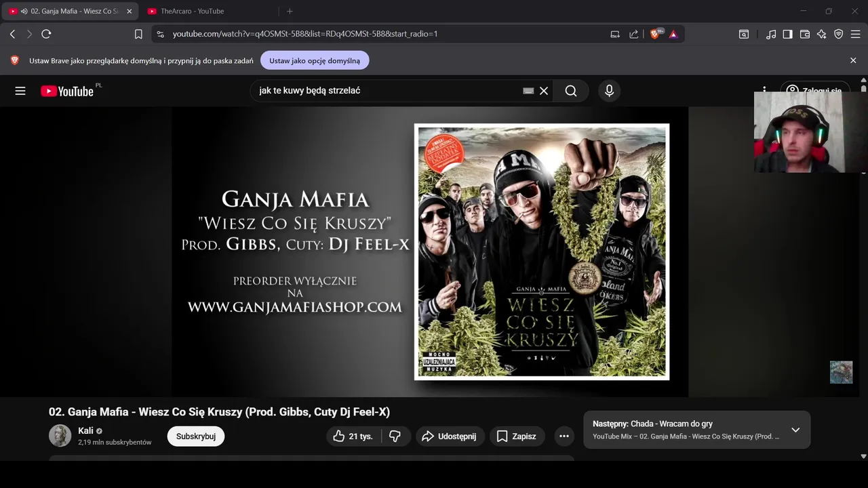The height and width of the screenshot is (488, 868).
Task: Click the Brave logo in the notification bar
Action: pyautogui.click(x=15, y=60)
